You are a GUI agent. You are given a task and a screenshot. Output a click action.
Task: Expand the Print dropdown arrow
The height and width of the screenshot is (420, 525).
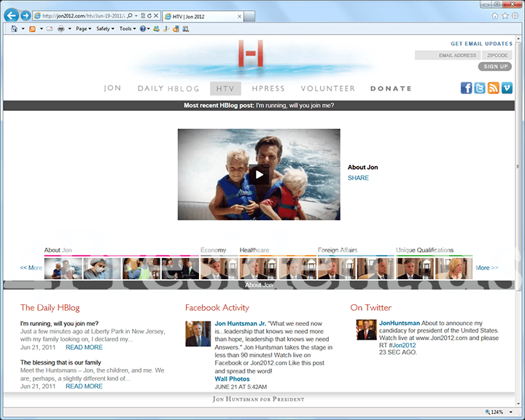coord(70,29)
